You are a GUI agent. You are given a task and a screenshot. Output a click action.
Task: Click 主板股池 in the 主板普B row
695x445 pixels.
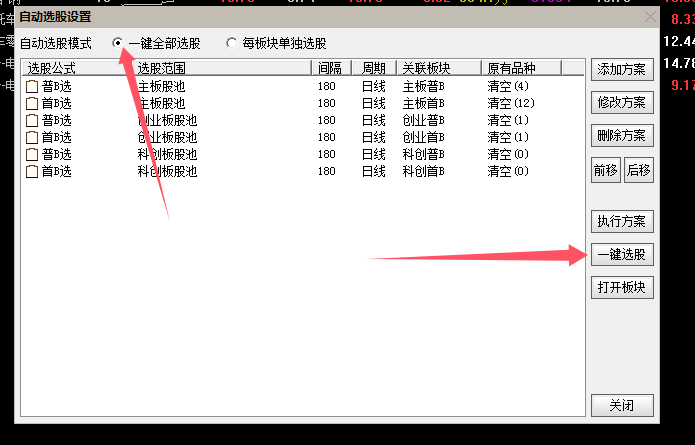click(x=161, y=86)
